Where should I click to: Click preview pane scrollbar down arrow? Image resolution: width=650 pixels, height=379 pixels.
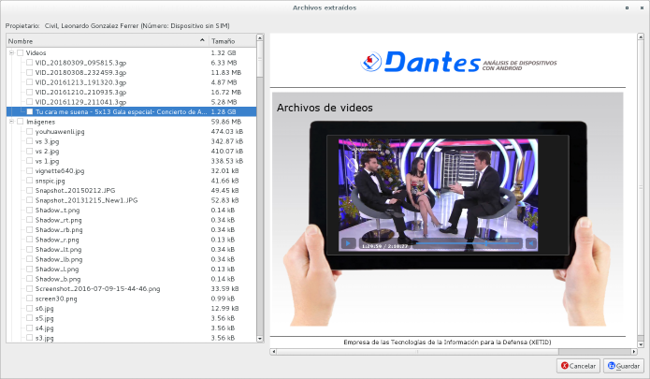click(x=640, y=344)
